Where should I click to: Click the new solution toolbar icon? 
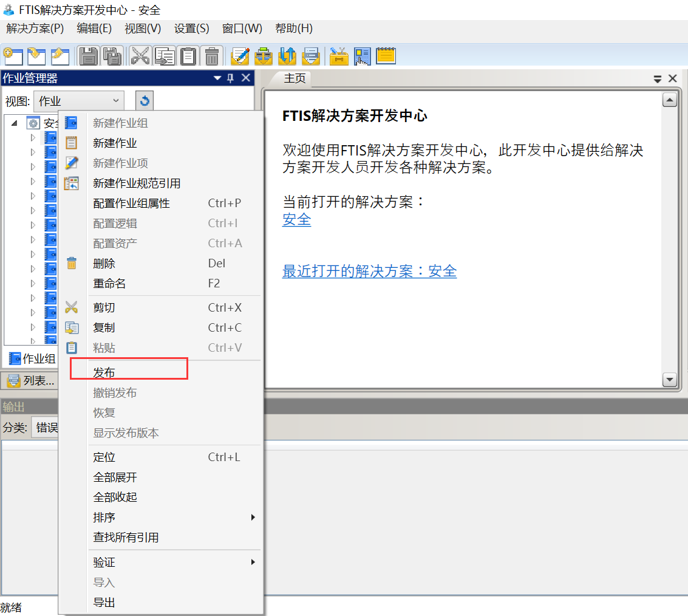(13, 56)
